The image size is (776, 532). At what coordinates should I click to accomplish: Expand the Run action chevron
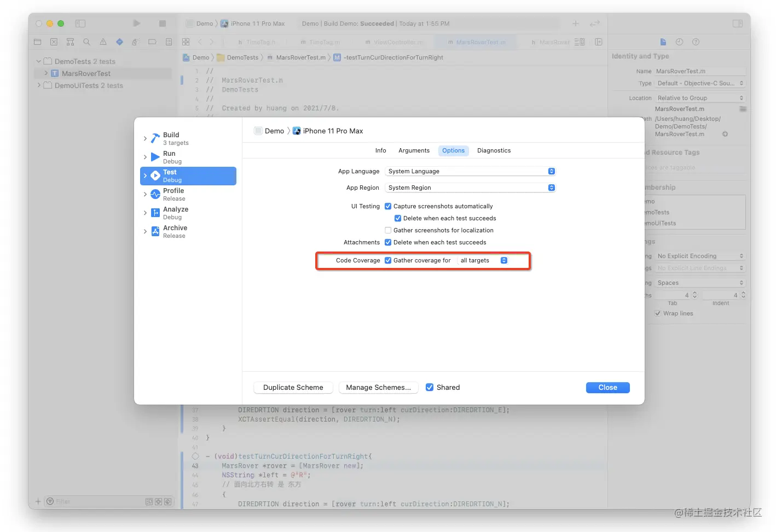point(145,157)
